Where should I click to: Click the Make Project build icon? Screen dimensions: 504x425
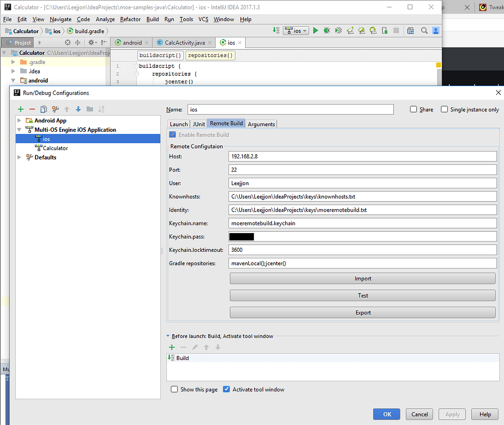click(276, 30)
